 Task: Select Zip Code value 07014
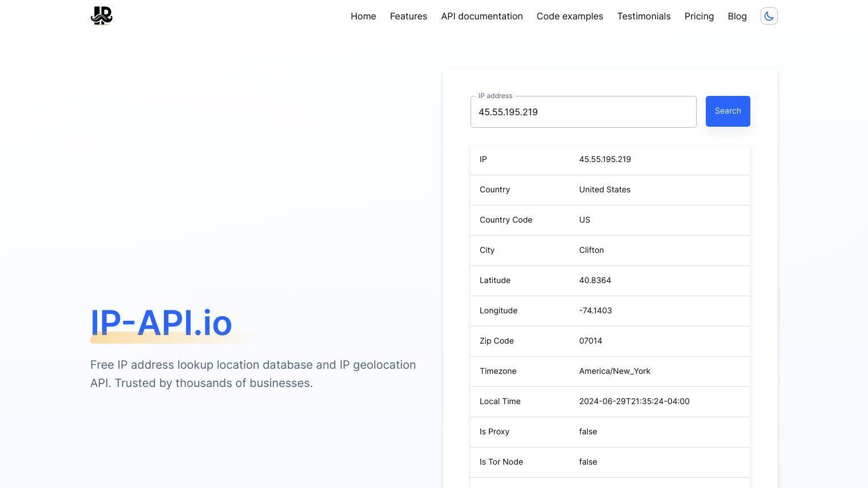(x=590, y=341)
